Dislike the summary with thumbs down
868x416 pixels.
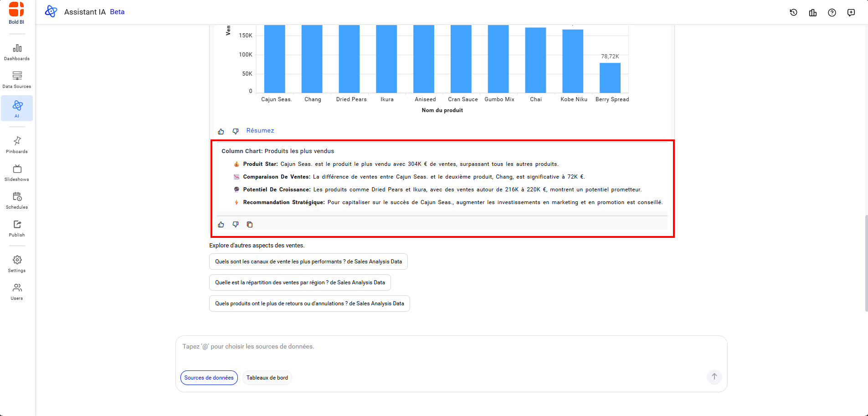coord(236,225)
